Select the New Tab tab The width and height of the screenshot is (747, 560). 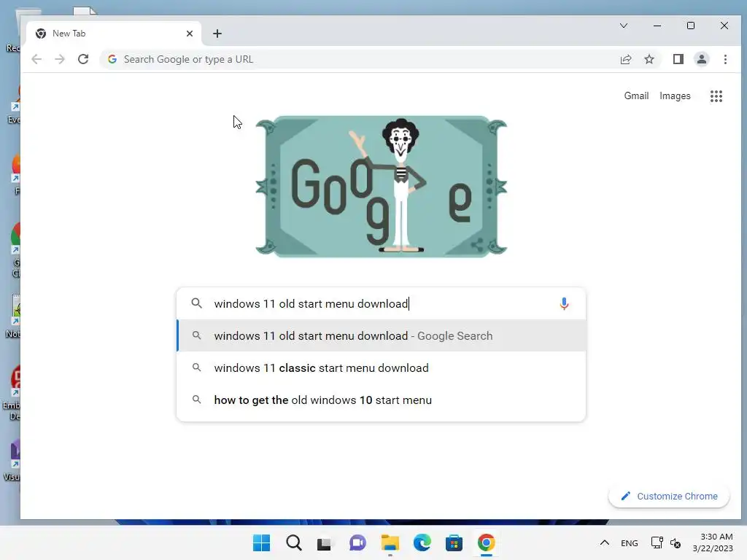[x=115, y=34]
